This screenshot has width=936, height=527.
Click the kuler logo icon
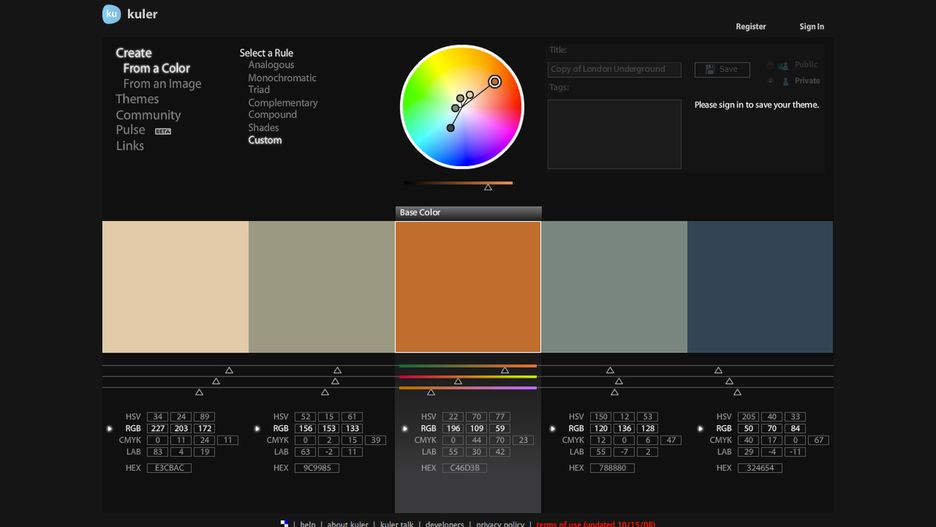[112, 14]
